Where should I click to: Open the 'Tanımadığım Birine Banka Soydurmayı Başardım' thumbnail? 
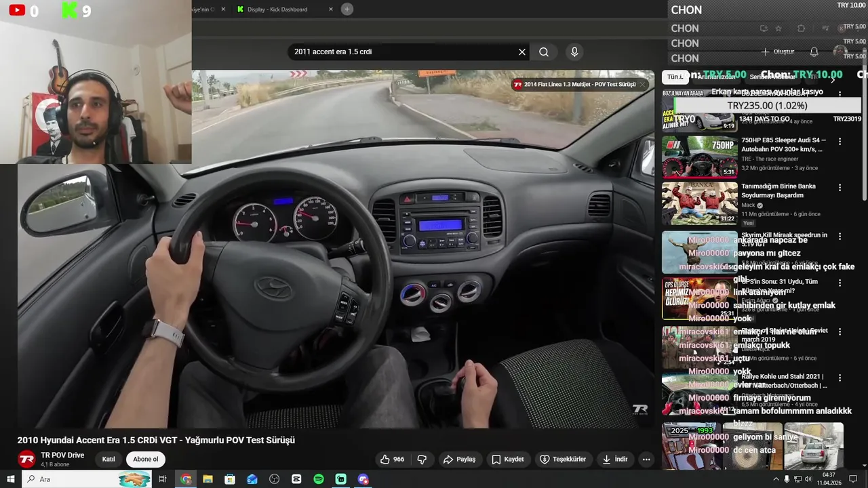coord(699,203)
